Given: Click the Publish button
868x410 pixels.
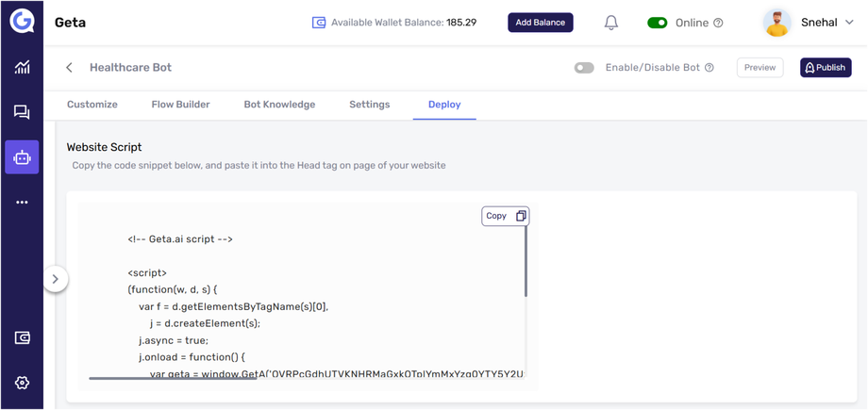Looking at the screenshot, I should [x=826, y=68].
